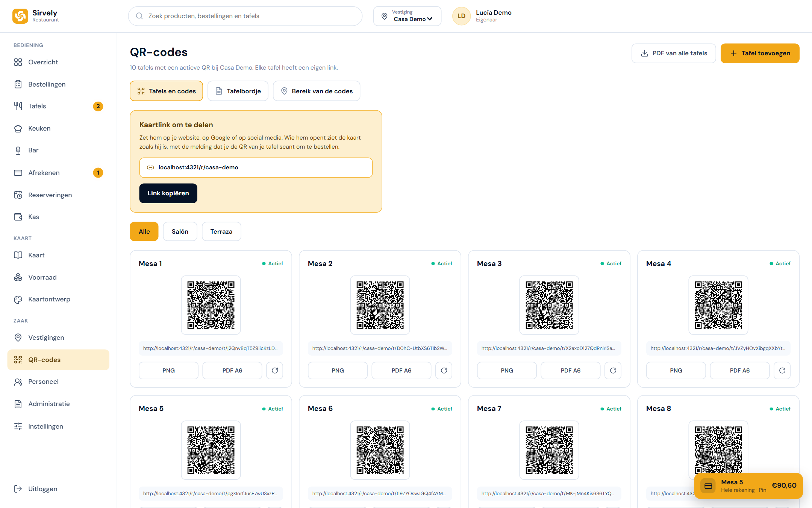Image resolution: width=812 pixels, height=508 pixels.
Task: Select the Tafels en codes tab
Action: pyautogui.click(x=166, y=91)
